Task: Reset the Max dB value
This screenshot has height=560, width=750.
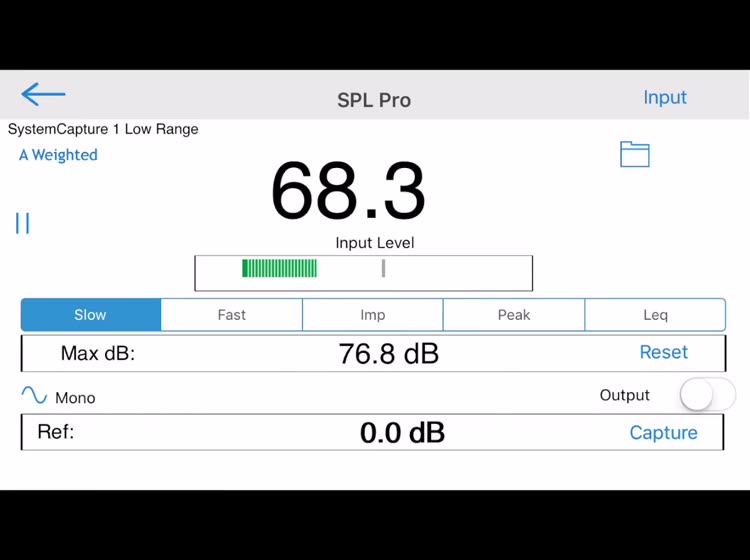Action: [663, 352]
